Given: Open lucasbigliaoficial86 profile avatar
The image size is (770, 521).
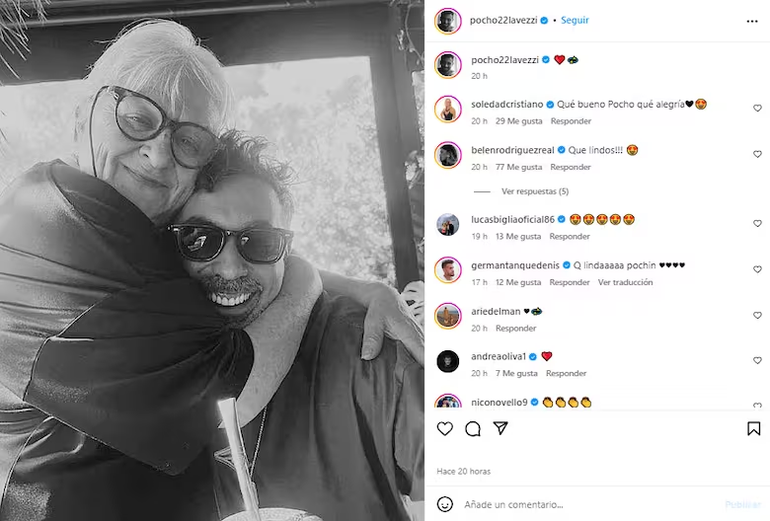Looking at the screenshot, I should pyautogui.click(x=447, y=224).
